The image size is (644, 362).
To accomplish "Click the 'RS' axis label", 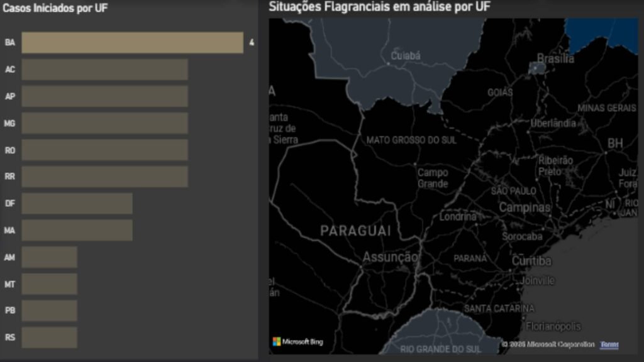I will tap(10, 337).
